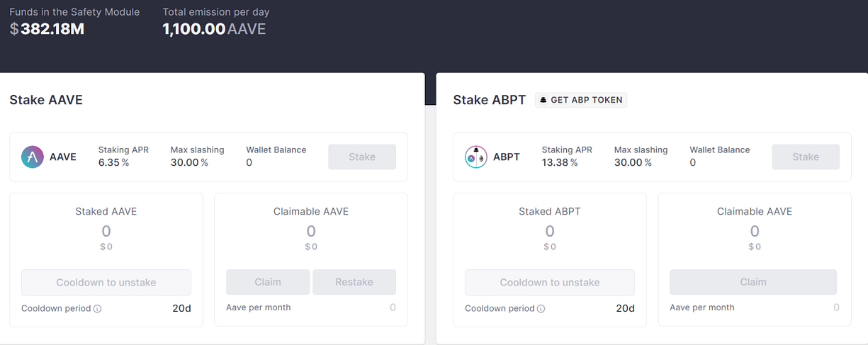Click the icon inside Get ABP Token button
This screenshot has width=868, height=345.
(543, 100)
